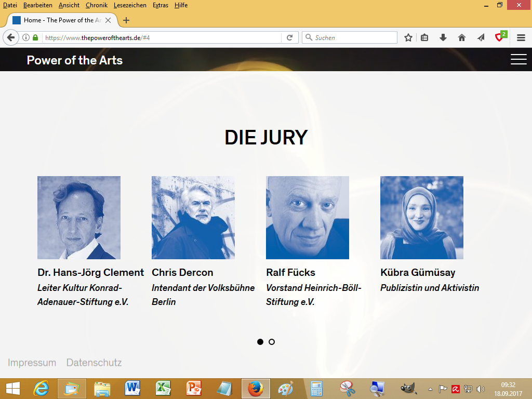The height and width of the screenshot is (399, 532).
Task: Open the Ansicht menu
Action: pos(69,5)
